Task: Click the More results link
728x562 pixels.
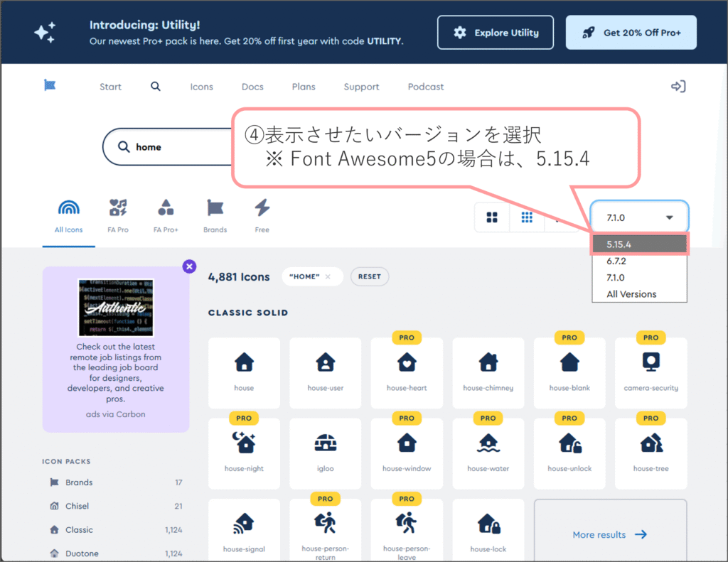Action: pyautogui.click(x=610, y=534)
